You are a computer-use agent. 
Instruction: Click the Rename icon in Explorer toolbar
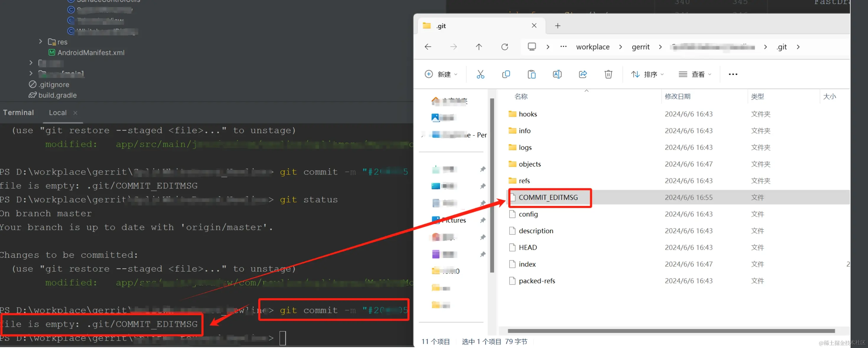557,74
